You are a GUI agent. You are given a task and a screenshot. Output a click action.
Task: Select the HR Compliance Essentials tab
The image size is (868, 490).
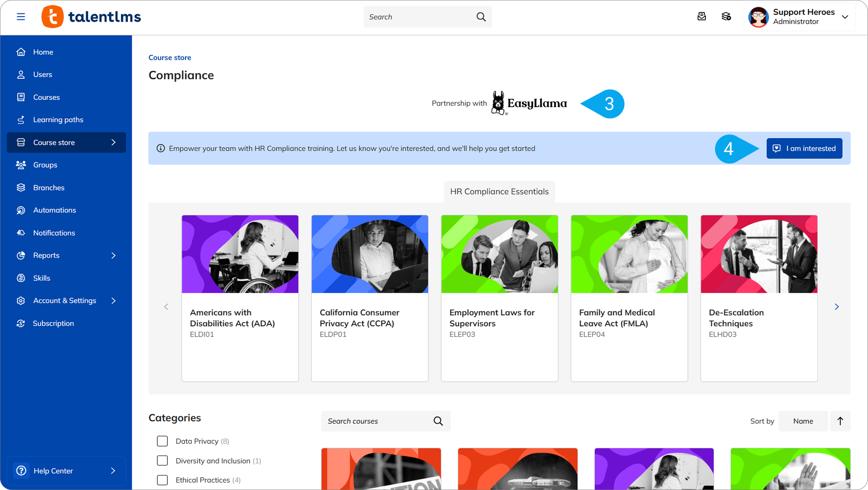(x=499, y=191)
